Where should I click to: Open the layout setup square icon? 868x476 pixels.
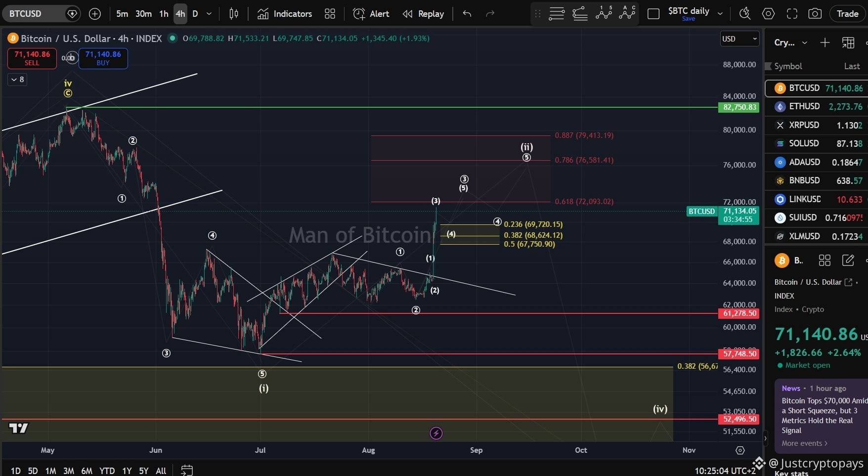point(653,14)
